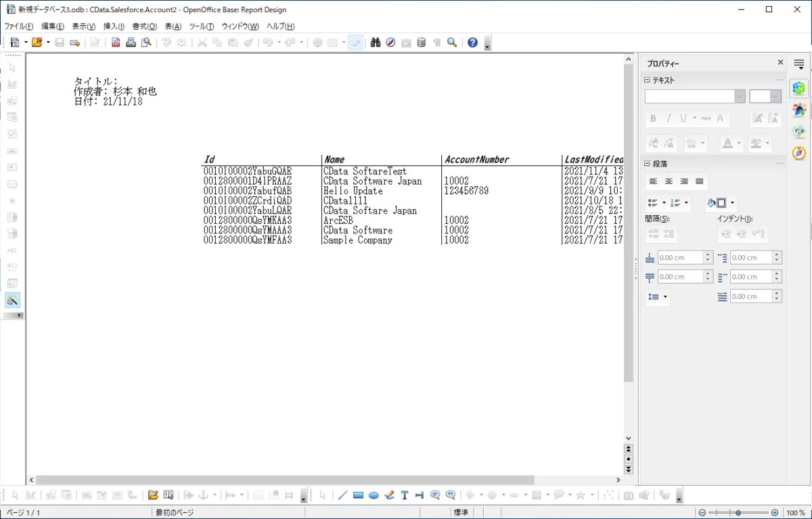This screenshot has height=519, width=812.
Task: Collapse the テキスト section
Action: click(648, 81)
